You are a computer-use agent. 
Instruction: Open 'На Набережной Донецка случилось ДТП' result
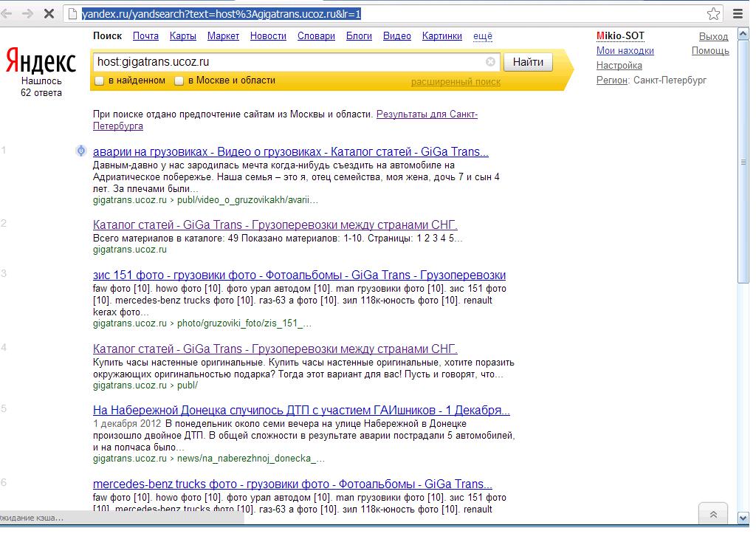click(x=301, y=410)
